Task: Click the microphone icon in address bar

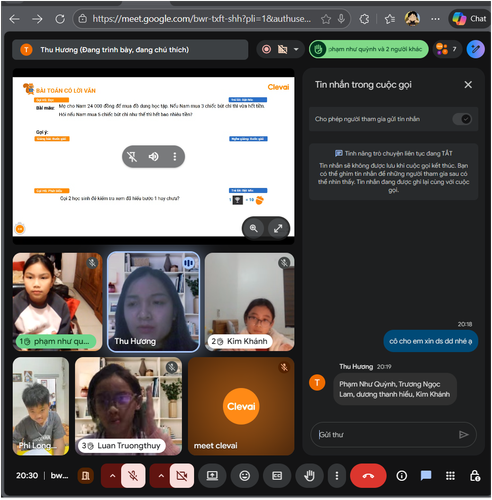Action: 341,19
